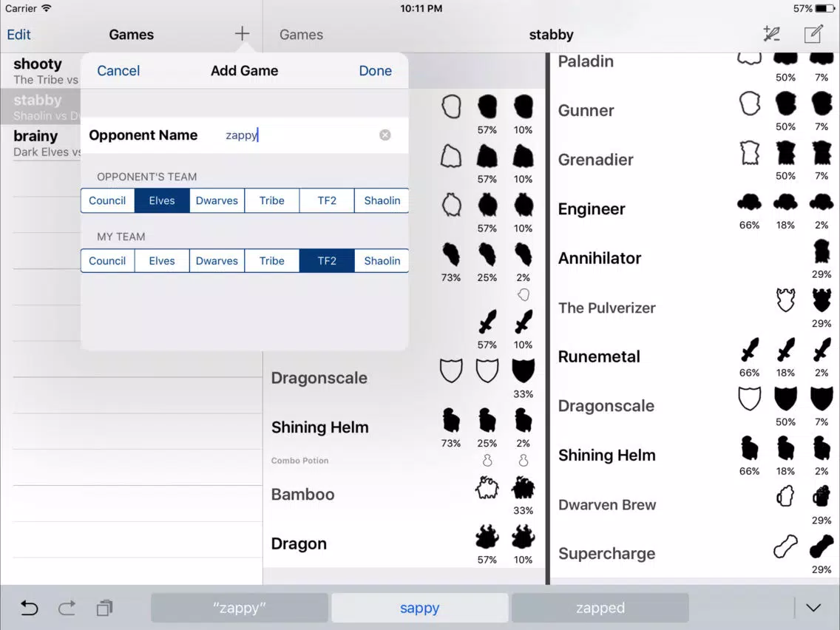Viewport: 840px width, 630px height.
Task: Select the stabby game row
Action: point(40,106)
